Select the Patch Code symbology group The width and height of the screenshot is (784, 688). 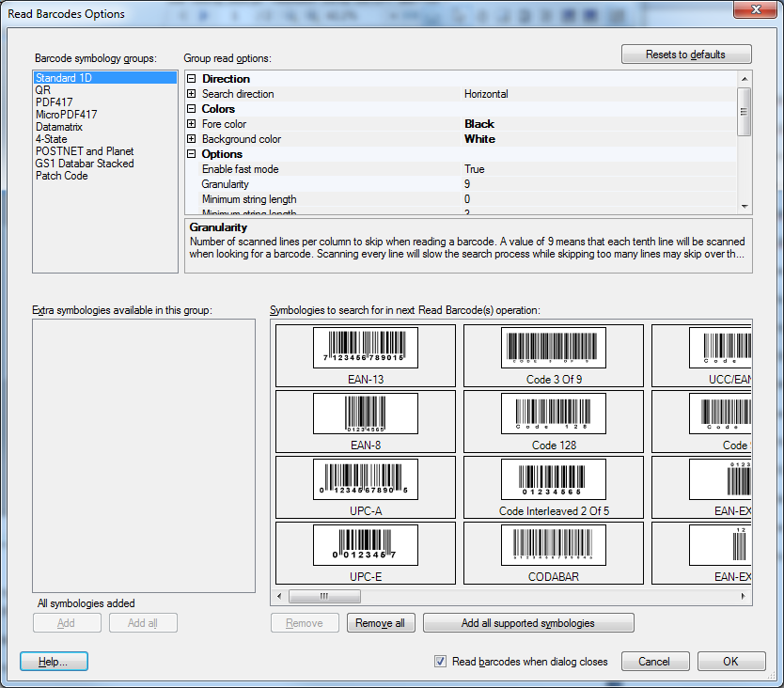click(105, 176)
